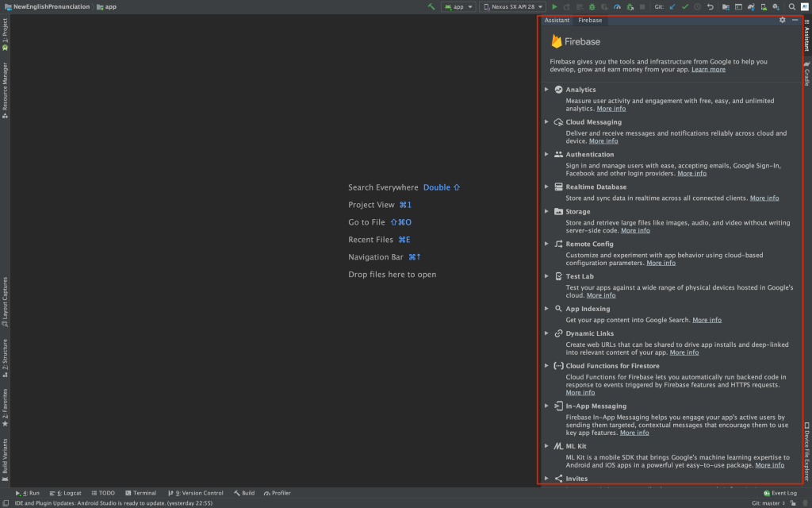Click the Git Revert undo arrow

pos(710,6)
